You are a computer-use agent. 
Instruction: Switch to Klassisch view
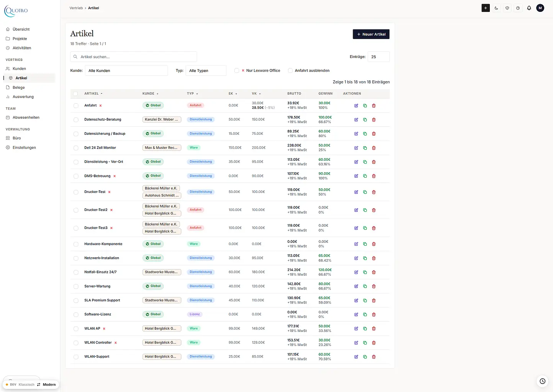[x=26, y=384]
